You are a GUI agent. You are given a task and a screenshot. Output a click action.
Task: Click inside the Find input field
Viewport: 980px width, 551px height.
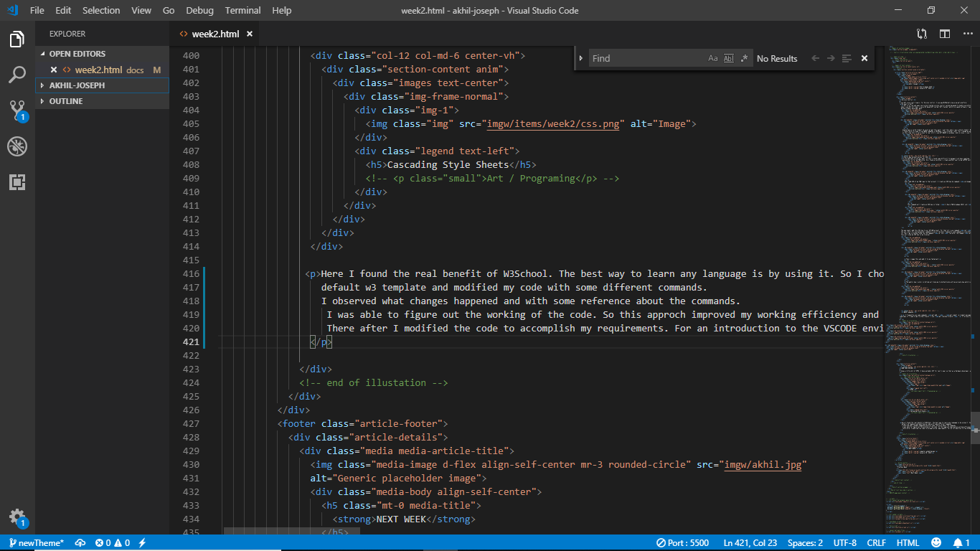tap(646, 58)
